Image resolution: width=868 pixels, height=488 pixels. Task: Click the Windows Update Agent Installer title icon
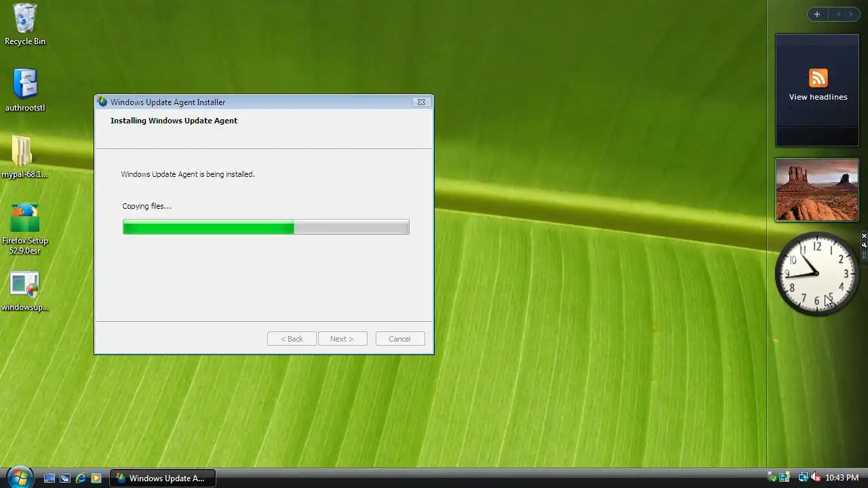[102, 102]
